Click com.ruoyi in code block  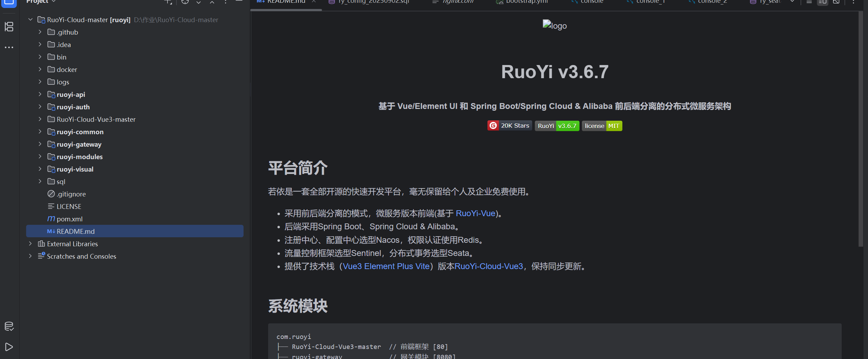point(294,337)
